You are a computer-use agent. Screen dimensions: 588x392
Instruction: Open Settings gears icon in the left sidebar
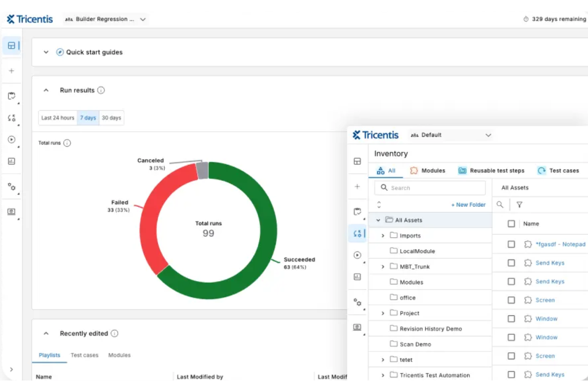coord(12,187)
